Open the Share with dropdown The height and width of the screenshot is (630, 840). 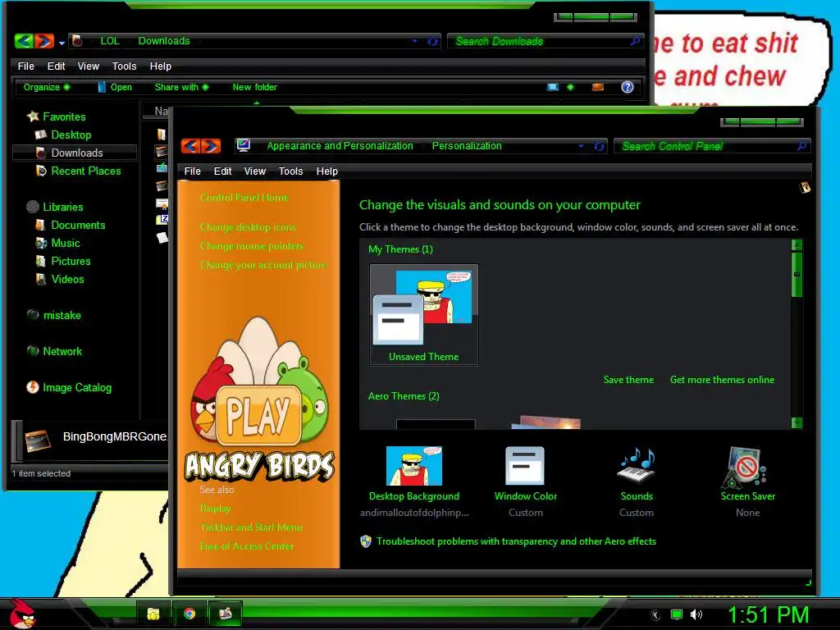pyautogui.click(x=181, y=87)
